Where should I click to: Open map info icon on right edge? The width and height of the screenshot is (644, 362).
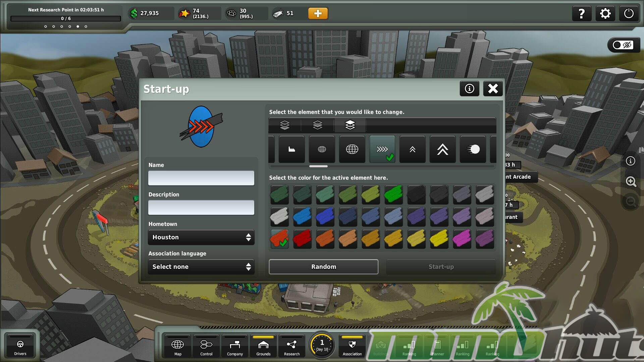pyautogui.click(x=631, y=161)
